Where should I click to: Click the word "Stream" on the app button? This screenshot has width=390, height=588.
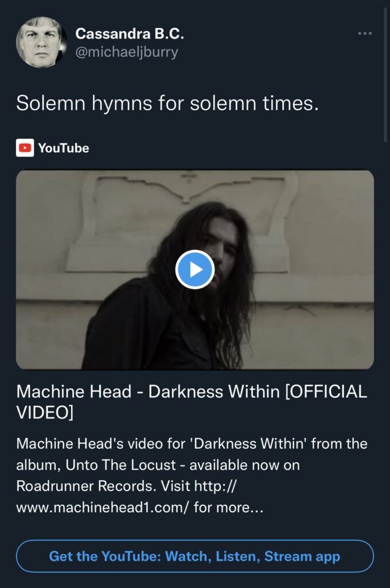click(287, 556)
